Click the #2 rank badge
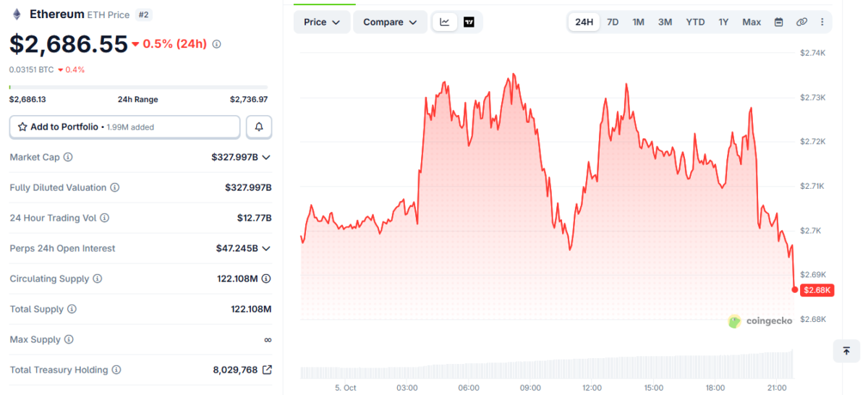 pos(143,14)
